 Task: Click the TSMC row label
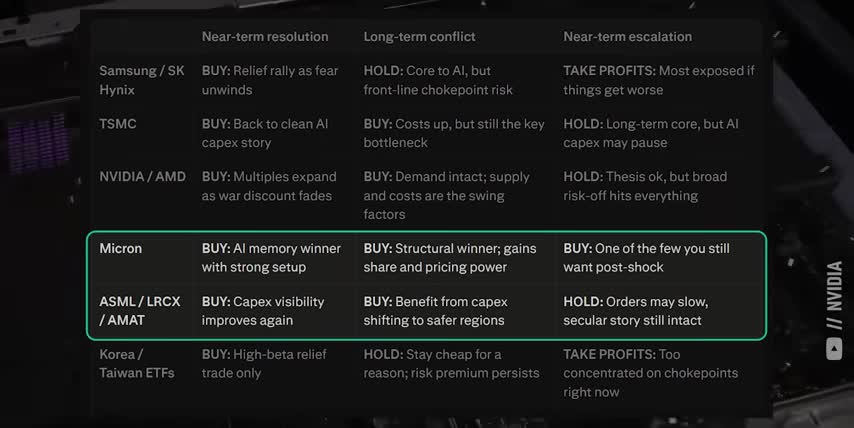(118, 124)
